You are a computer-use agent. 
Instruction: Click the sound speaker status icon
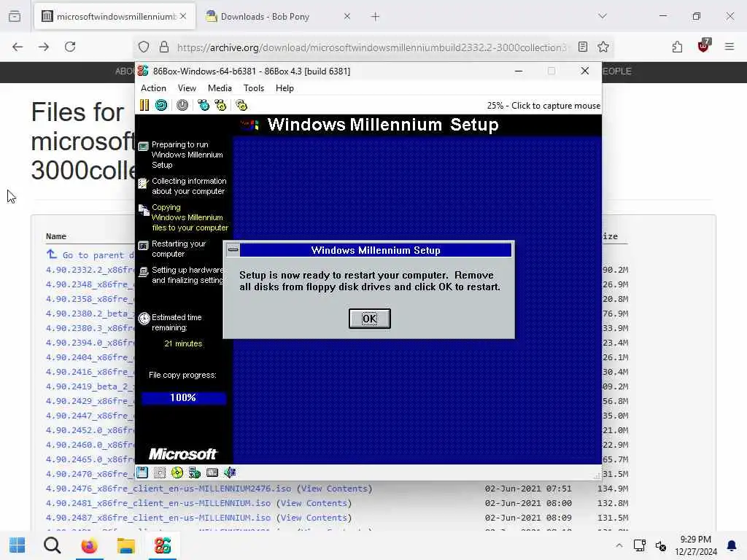[x=230, y=472]
